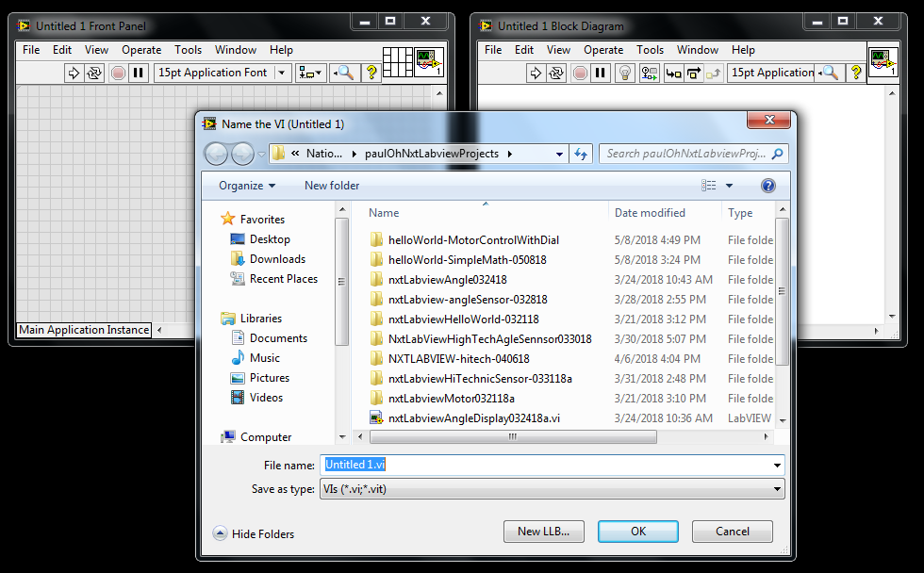The width and height of the screenshot is (924, 573).
Task: Pause execution in Front Panel toolbar
Action: pos(138,73)
